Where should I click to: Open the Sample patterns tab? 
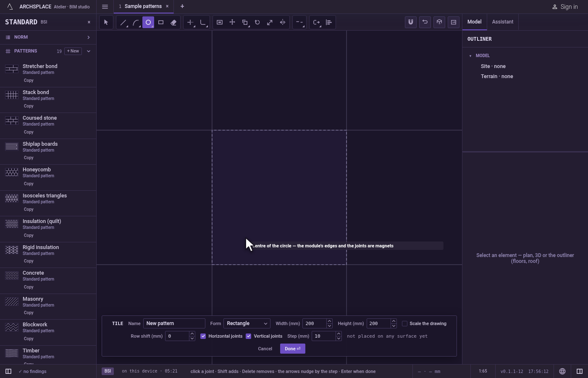coord(143,6)
